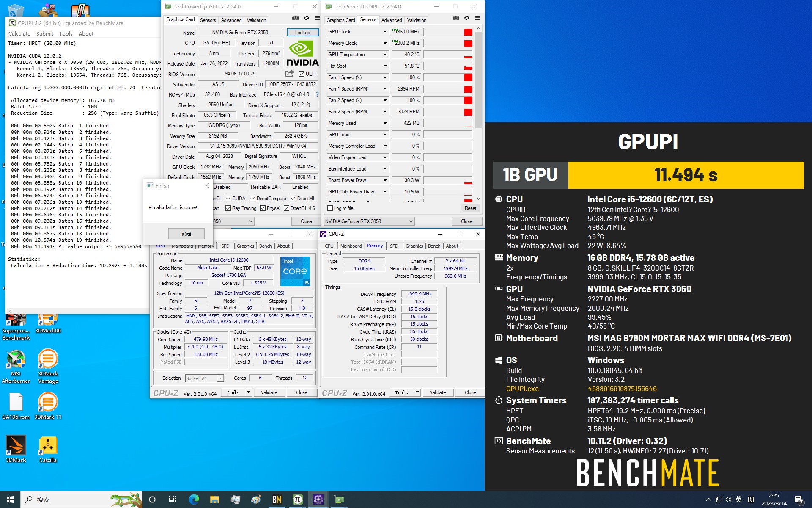This screenshot has height=508, width=812.
Task: Click the GPUPI pi taskbar icon
Action: click(x=298, y=500)
